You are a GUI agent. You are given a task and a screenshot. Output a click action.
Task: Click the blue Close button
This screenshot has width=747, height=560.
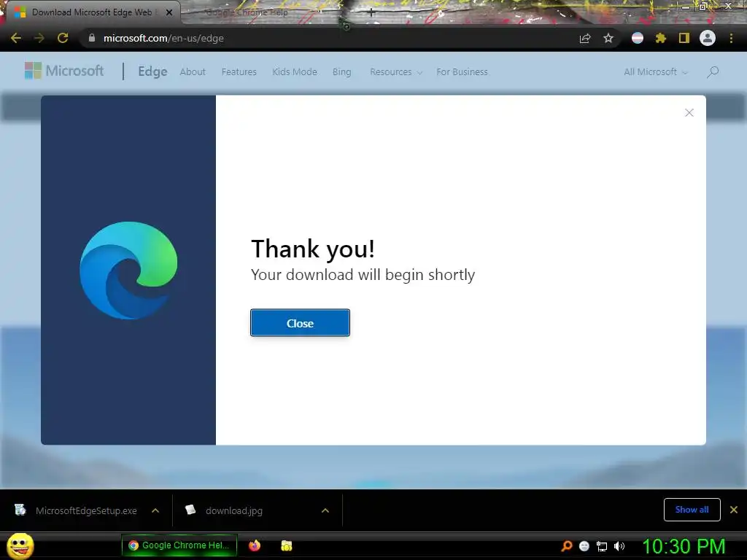(x=300, y=323)
